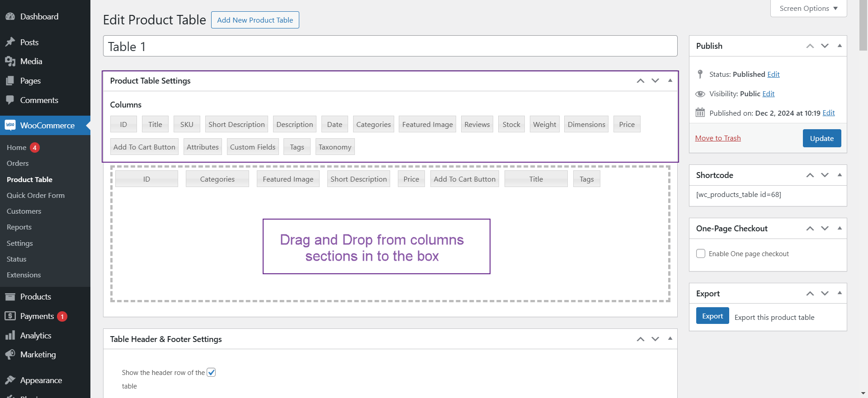Collapse the Product Table Settings panel
Screen dimensions: 868x398
tap(670, 80)
